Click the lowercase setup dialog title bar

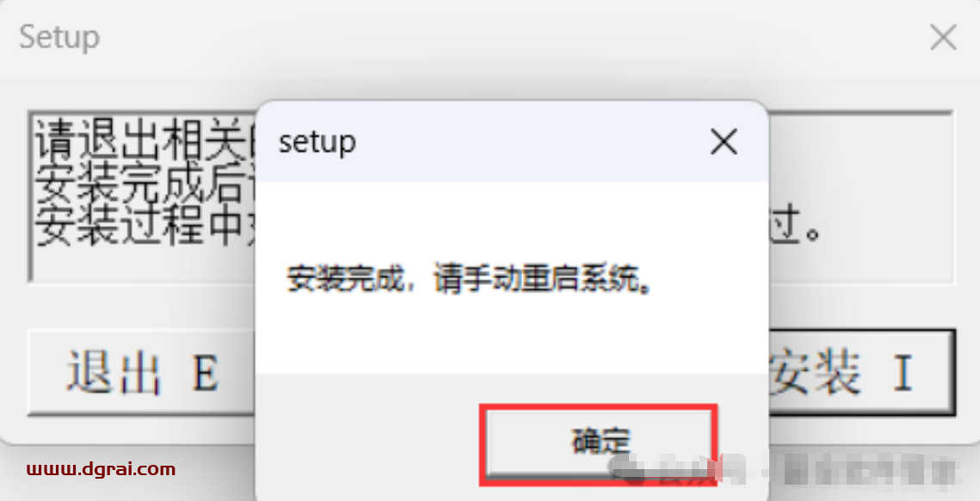(513, 142)
